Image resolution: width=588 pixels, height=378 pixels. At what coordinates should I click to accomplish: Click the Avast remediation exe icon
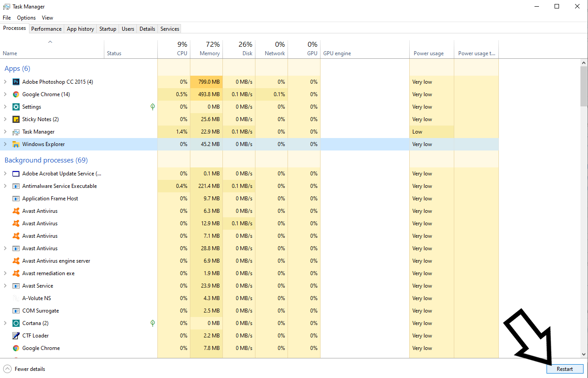click(16, 273)
